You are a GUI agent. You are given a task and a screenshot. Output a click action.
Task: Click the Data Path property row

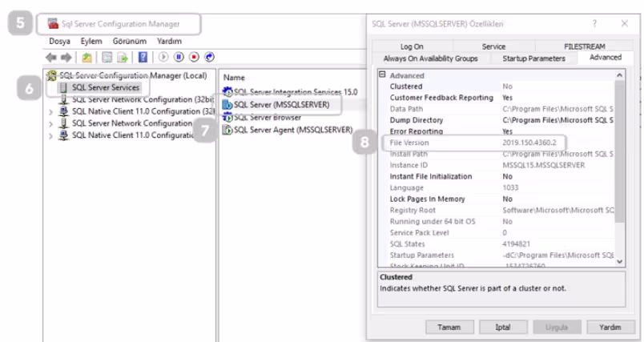[x=501, y=109]
